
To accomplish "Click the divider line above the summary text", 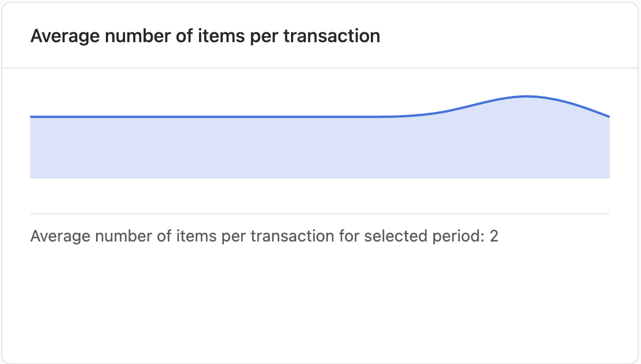I will [x=320, y=213].
